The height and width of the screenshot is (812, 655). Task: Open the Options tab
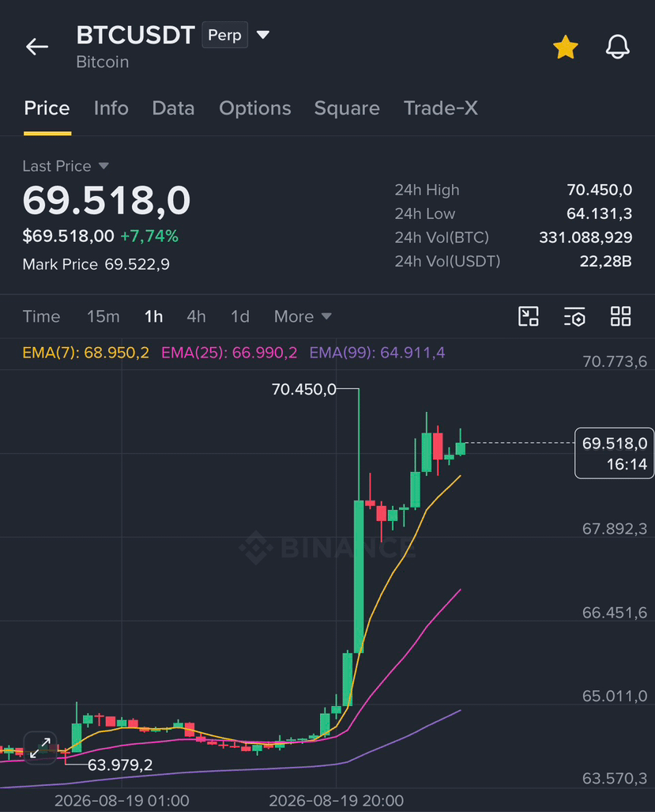255,108
